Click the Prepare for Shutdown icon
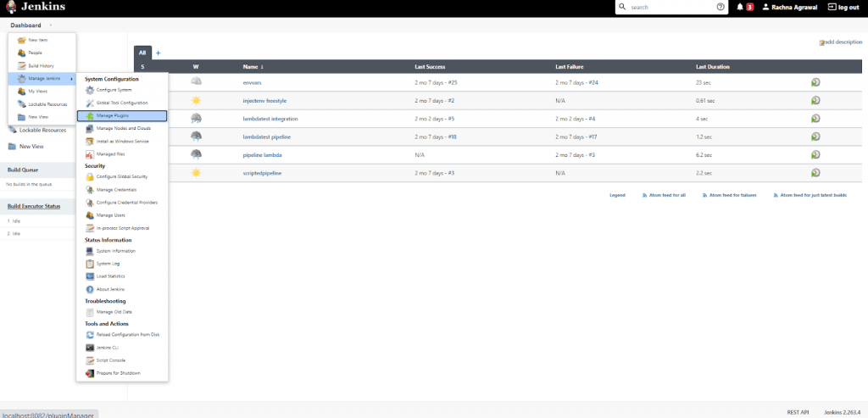This screenshot has height=418, width=868. [90, 373]
